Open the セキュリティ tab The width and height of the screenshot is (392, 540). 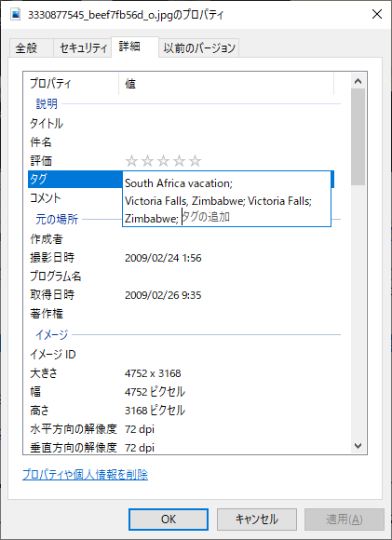point(83,47)
